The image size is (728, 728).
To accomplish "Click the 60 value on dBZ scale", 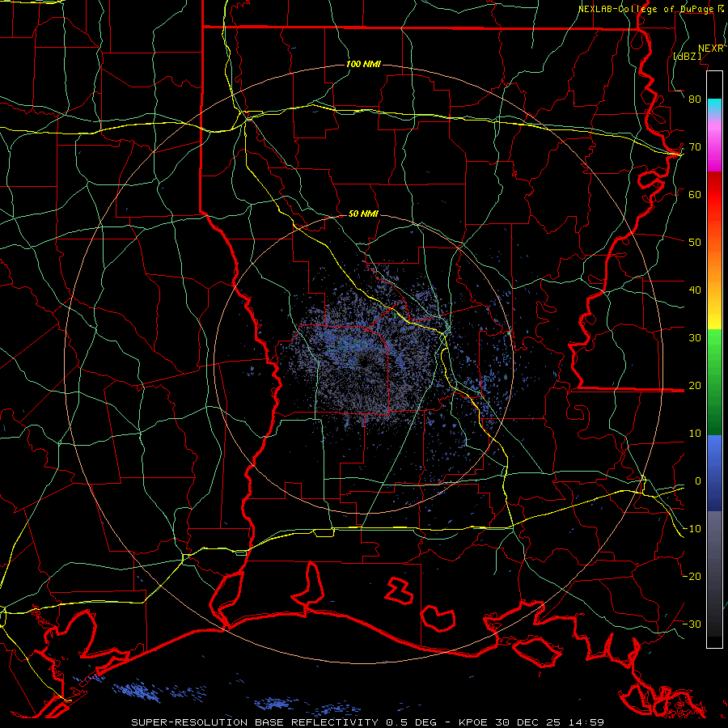I will click(x=695, y=195).
